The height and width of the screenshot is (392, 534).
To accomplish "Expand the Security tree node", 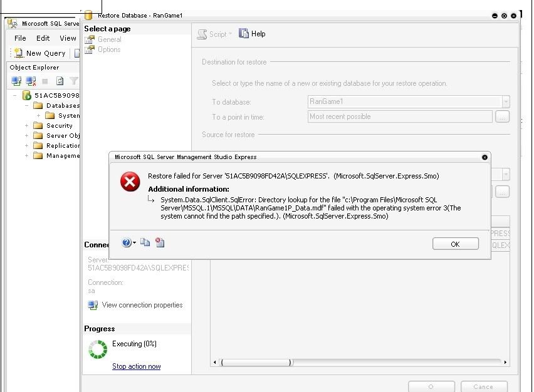I will (26, 125).
